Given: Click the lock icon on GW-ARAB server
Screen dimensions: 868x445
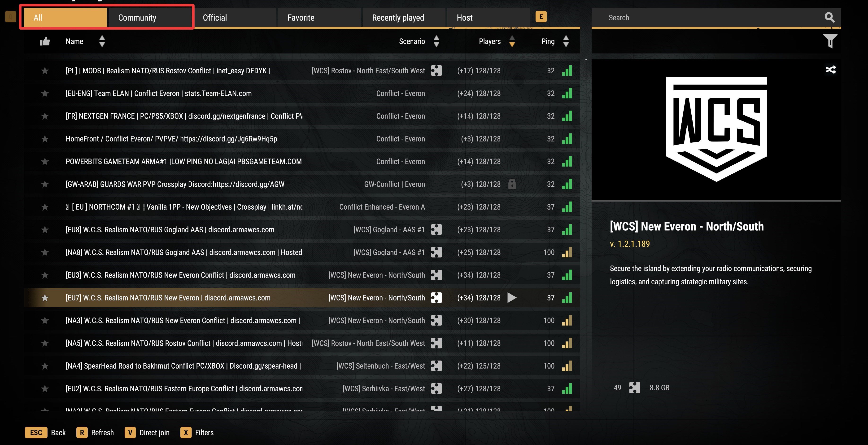Looking at the screenshot, I should tap(512, 184).
